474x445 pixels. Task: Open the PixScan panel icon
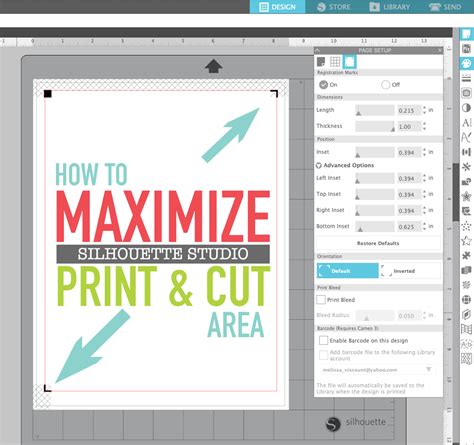(467, 49)
